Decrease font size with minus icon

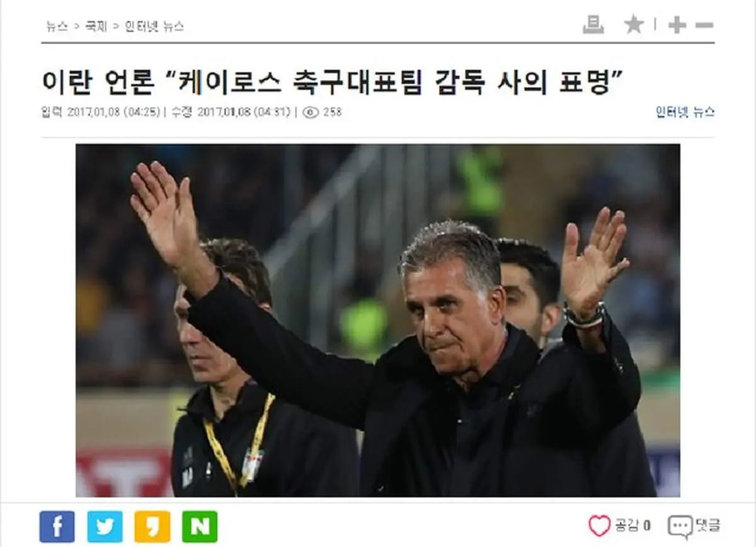coord(704,25)
